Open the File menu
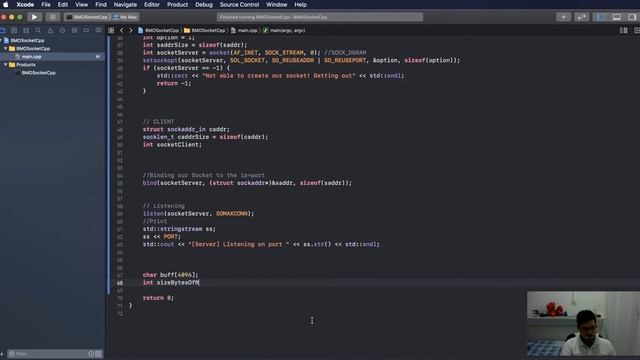The height and width of the screenshot is (360, 640). (x=46, y=4)
